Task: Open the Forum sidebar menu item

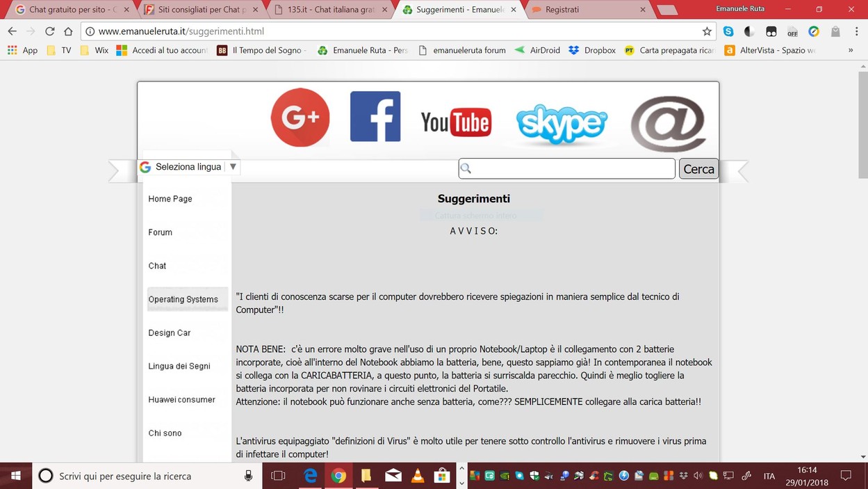Action: coord(161,232)
